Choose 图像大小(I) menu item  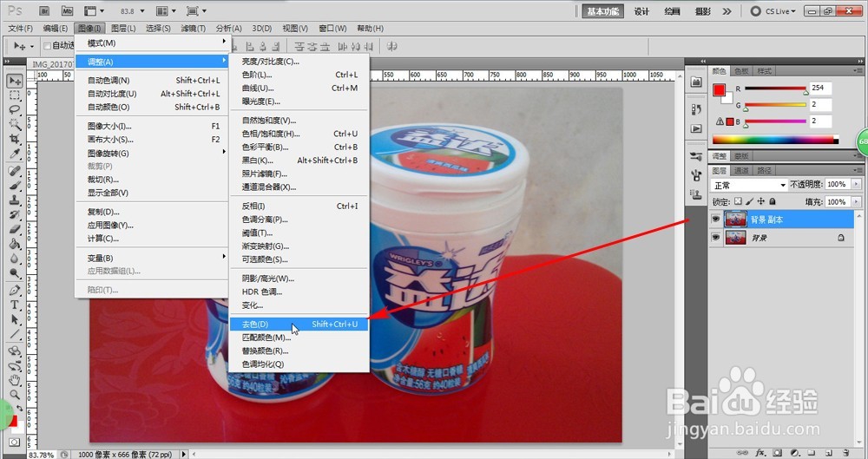tap(153, 126)
